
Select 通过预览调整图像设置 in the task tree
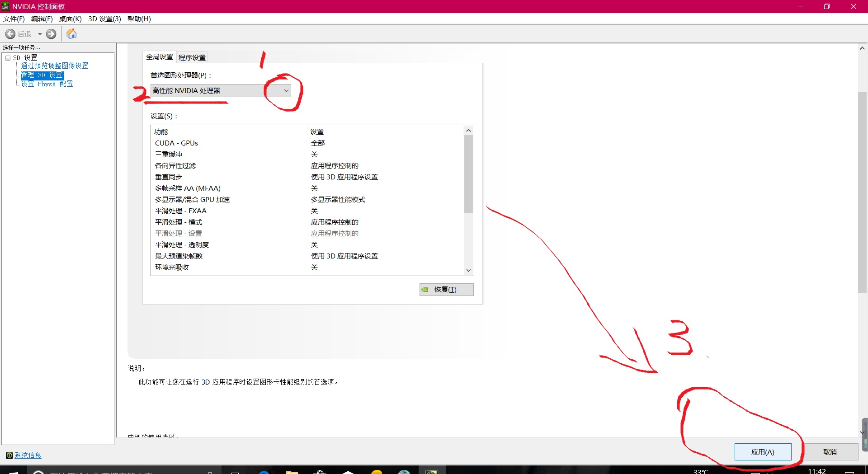(x=55, y=66)
